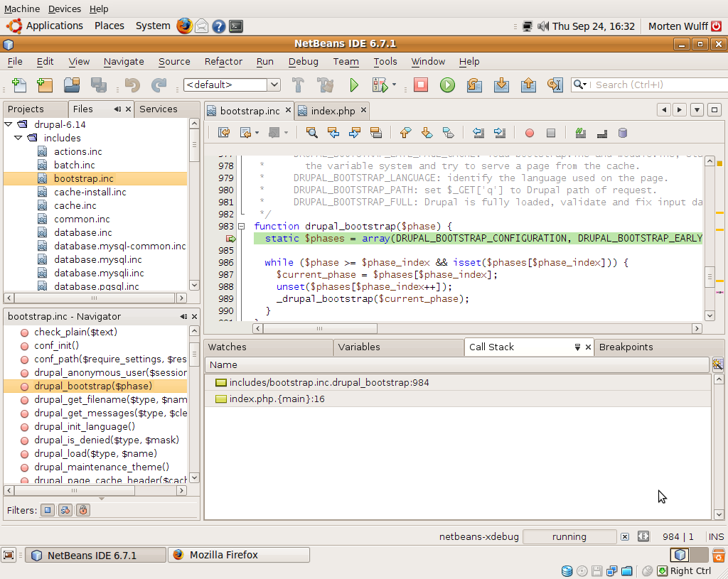Image resolution: width=728 pixels, height=579 pixels.
Task: Click the Find Previous Occurrence editor icon
Action: [x=333, y=133]
